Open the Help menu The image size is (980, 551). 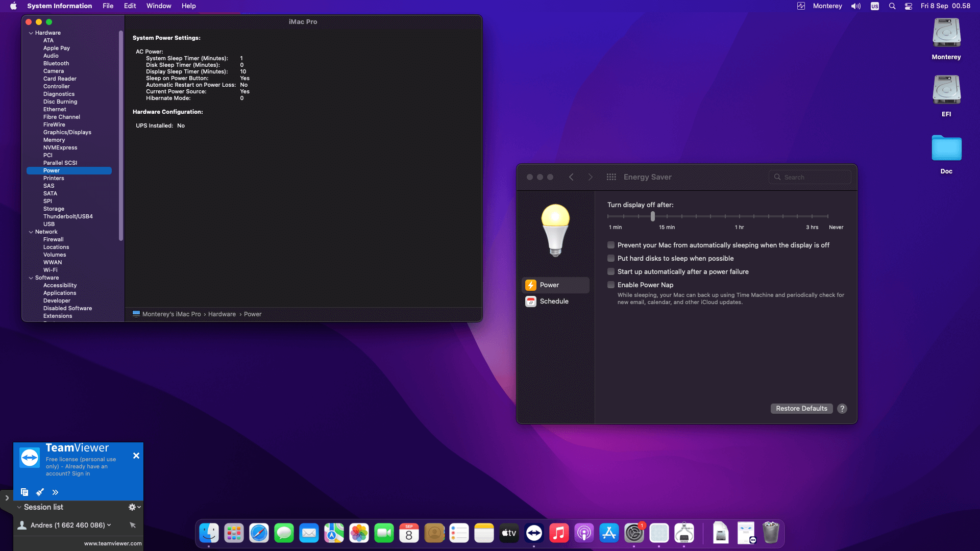(188, 6)
